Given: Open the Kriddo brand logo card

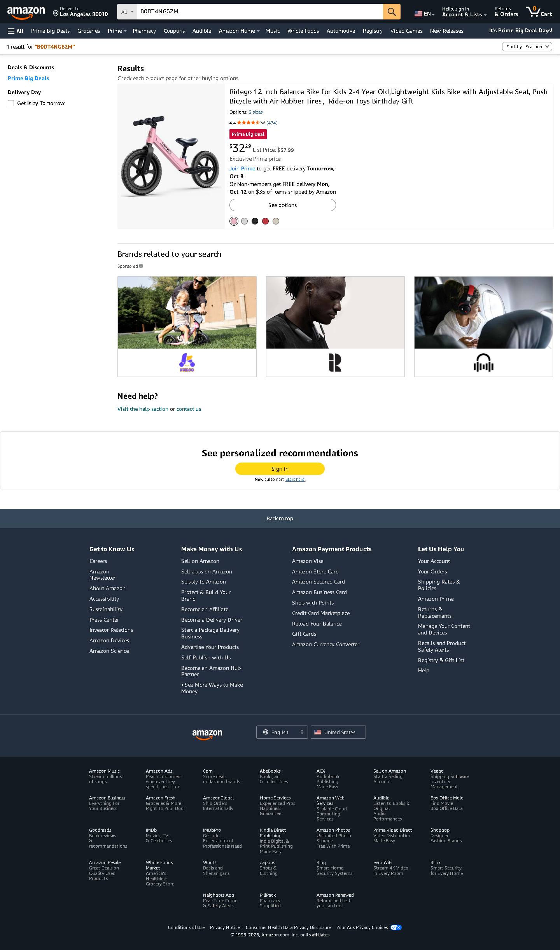Looking at the screenshot, I should (x=187, y=363).
